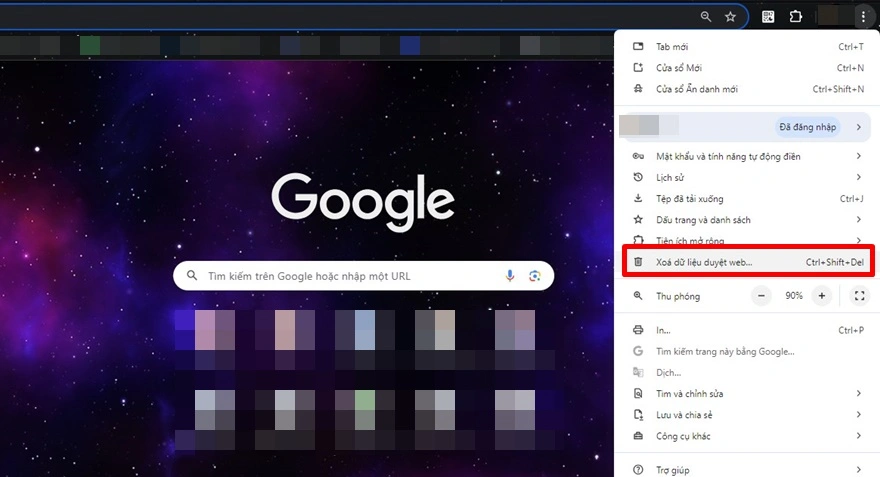Click the zoom magnifier icon in address bar
Screen dimensions: 880x477
706,17
